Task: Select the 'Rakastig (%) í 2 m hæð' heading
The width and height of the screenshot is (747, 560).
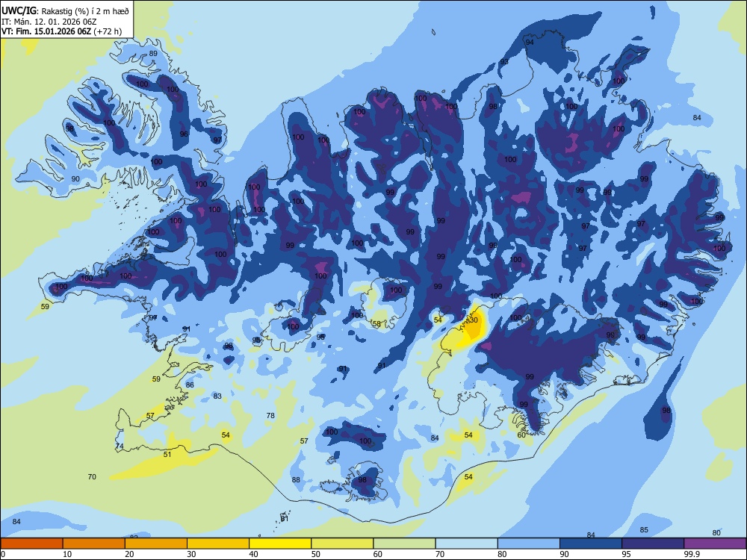Action: [x=85, y=11]
